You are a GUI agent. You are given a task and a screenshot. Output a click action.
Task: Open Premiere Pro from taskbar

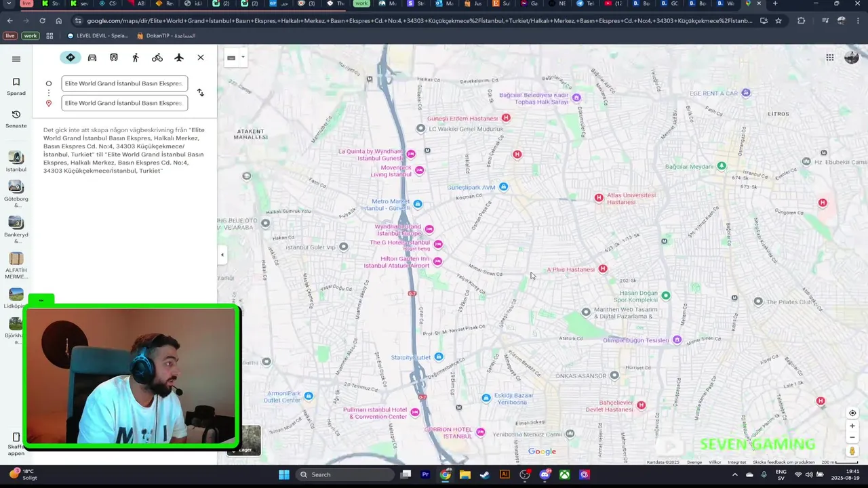point(425,474)
